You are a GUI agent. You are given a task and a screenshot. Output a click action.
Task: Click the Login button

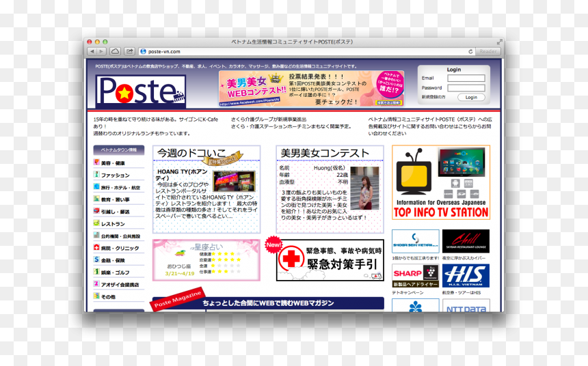point(471,97)
